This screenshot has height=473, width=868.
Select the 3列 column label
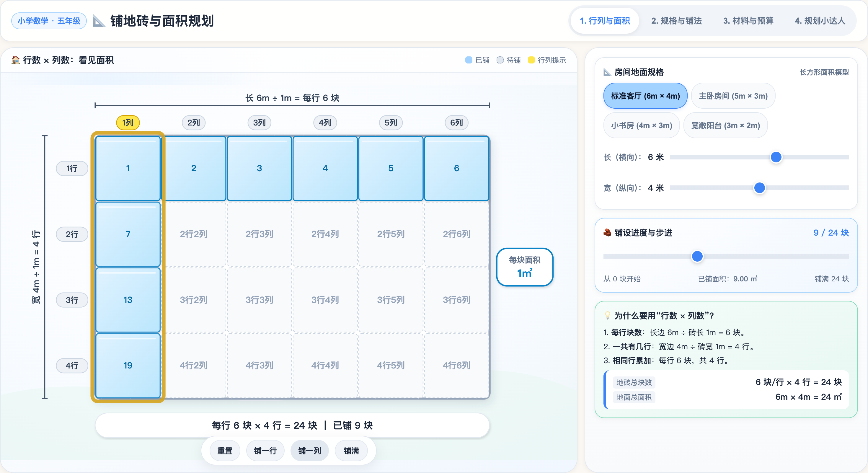[260, 123]
